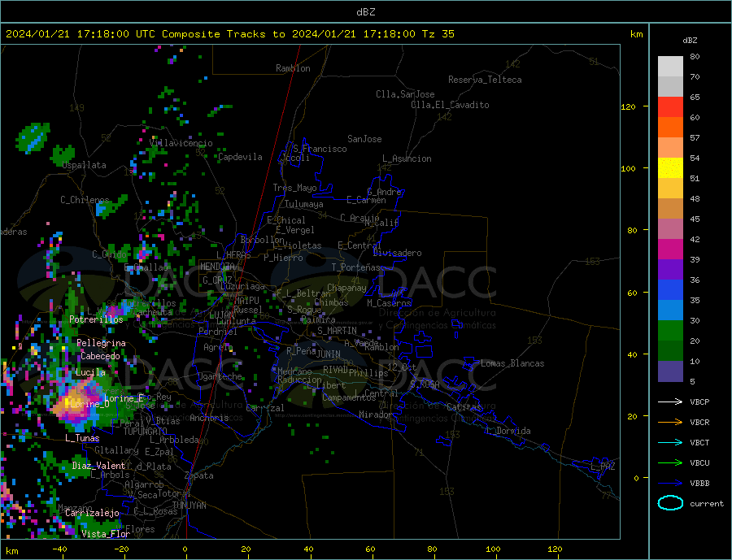
Task: Select the slate purple swatch above 5
Action: point(670,371)
